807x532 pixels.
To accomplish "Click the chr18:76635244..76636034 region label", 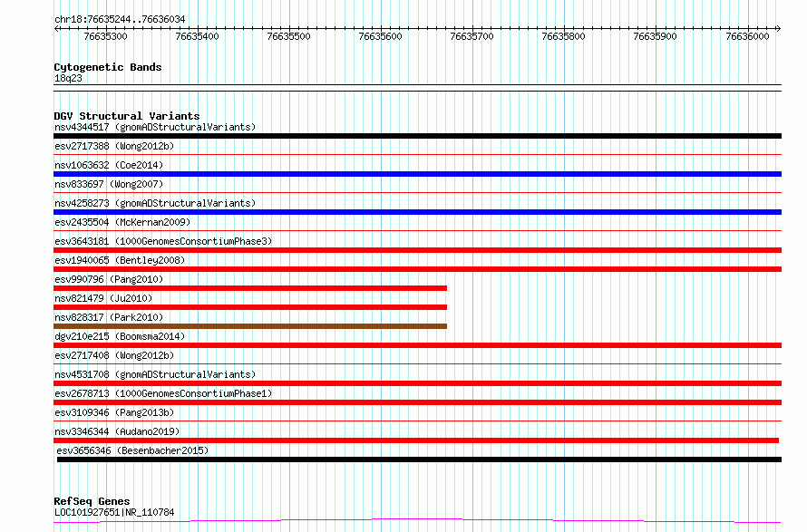I will [x=120, y=19].
